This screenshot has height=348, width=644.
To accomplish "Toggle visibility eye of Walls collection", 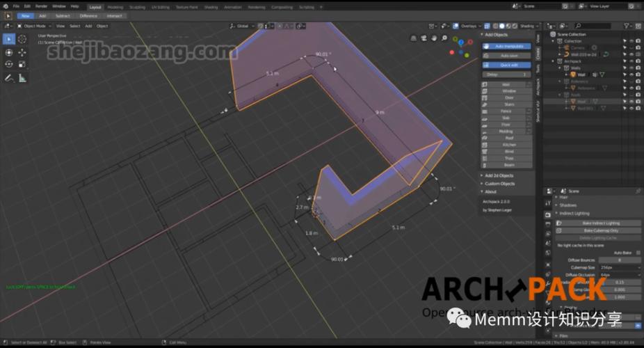I will pos(631,68).
